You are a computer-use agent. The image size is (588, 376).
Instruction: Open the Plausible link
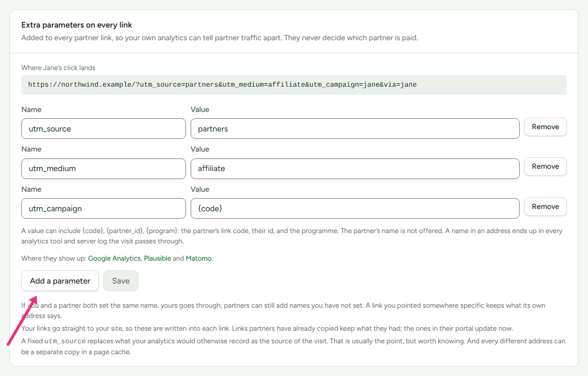157,258
